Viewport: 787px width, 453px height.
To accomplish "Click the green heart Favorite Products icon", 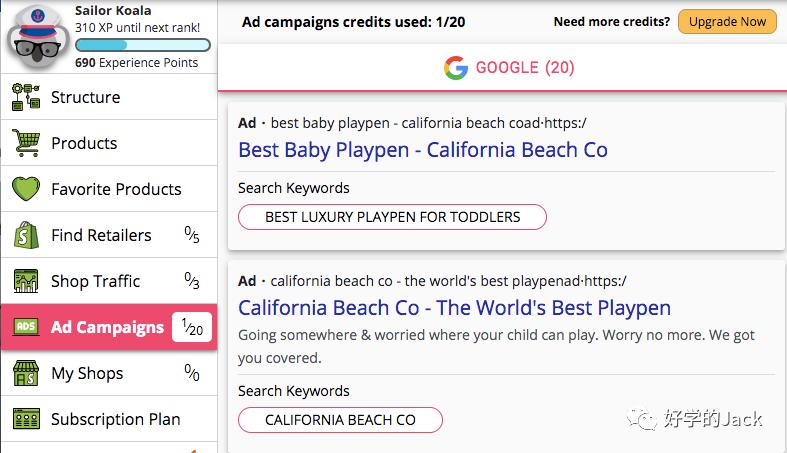I will 26,189.
